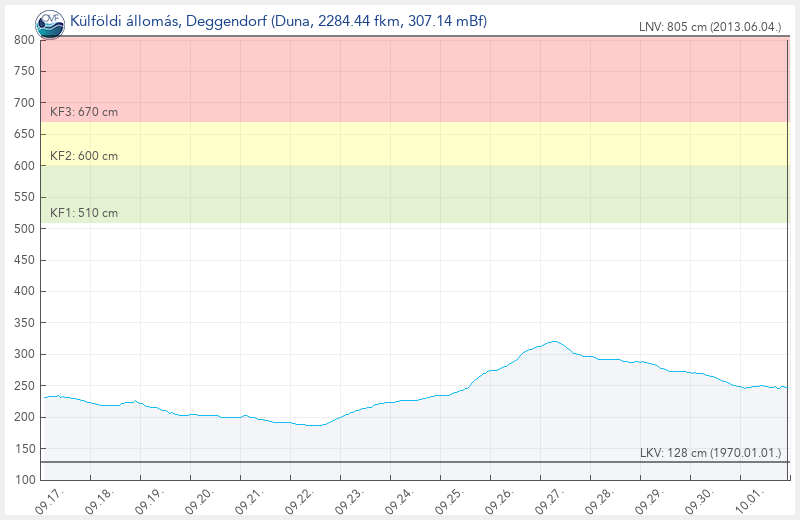Click the water level curve's highest peak
Screen dimensions: 800x520
pos(554,341)
